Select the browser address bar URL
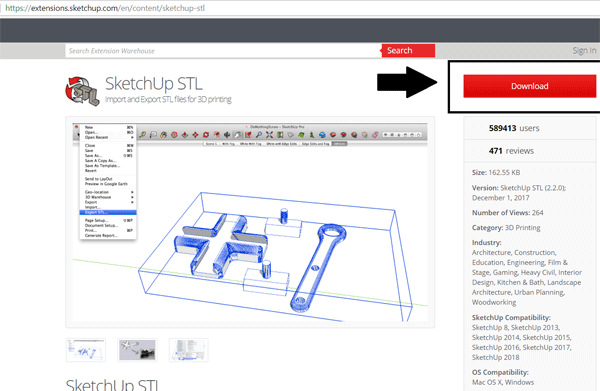600x391 pixels. coord(105,8)
